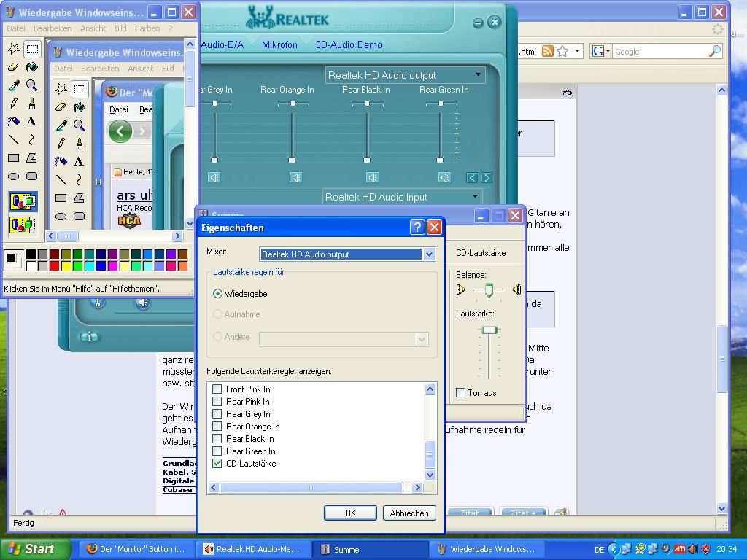Select the Airbrush tool in Paint's main toolbox
This screenshot has height=560, width=747.
[14, 122]
